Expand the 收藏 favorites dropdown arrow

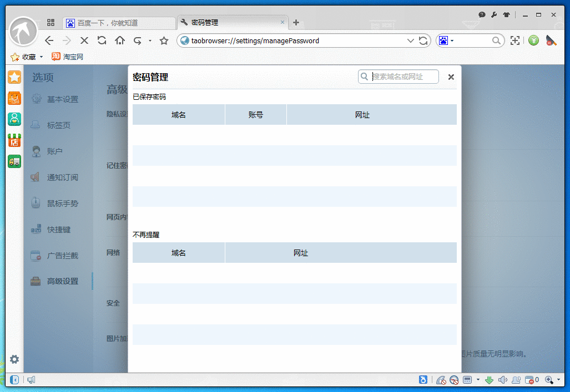click(x=41, y=57)
